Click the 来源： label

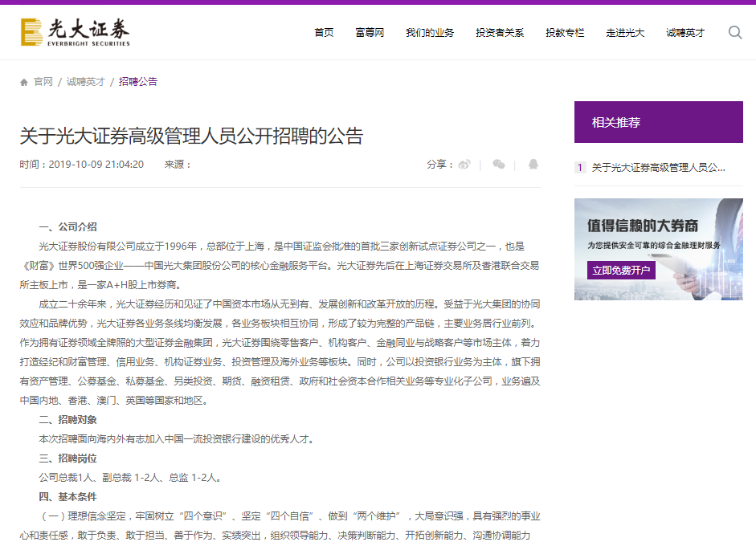pyautogui.click(x=178, y=165)
